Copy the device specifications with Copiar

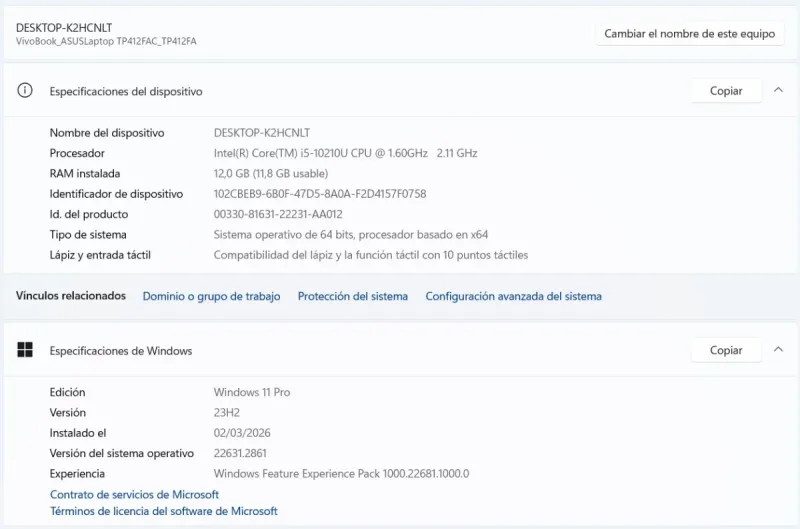pos(726,91)
